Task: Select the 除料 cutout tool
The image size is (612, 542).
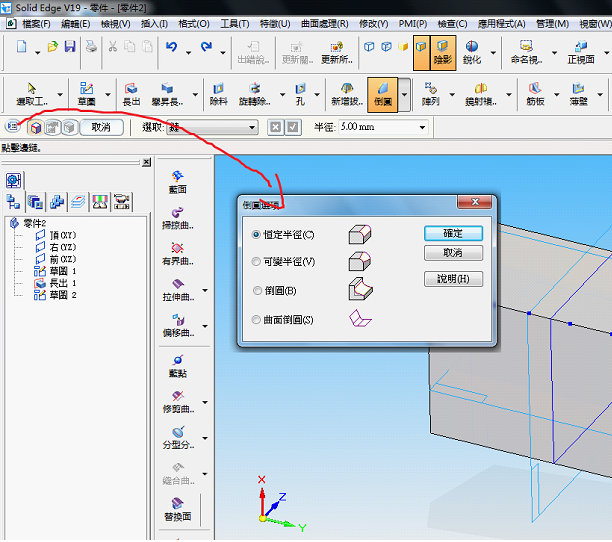Action: (218, 95)
